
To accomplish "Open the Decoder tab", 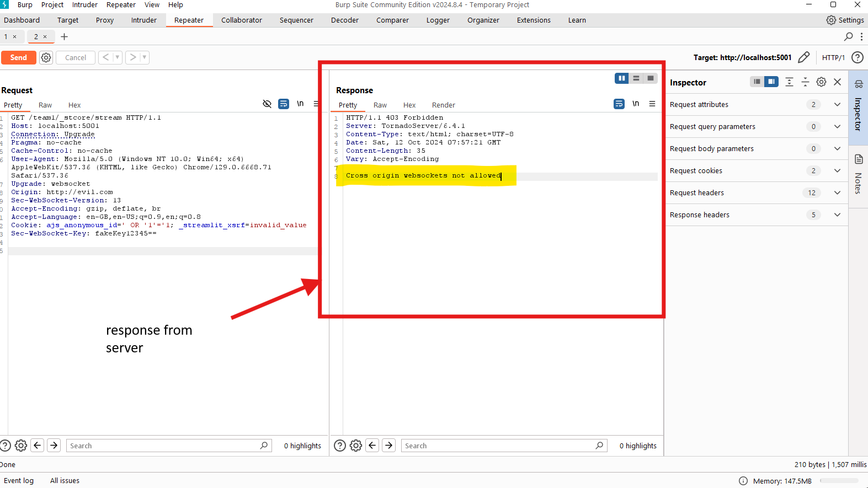I will [x=345, y=20].
